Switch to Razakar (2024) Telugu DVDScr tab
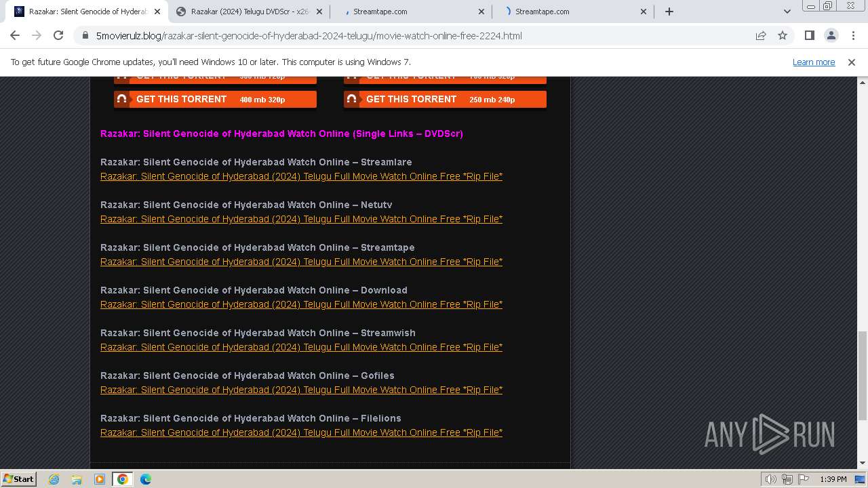The height and width of the screenshot is (488, 868). 248,12
